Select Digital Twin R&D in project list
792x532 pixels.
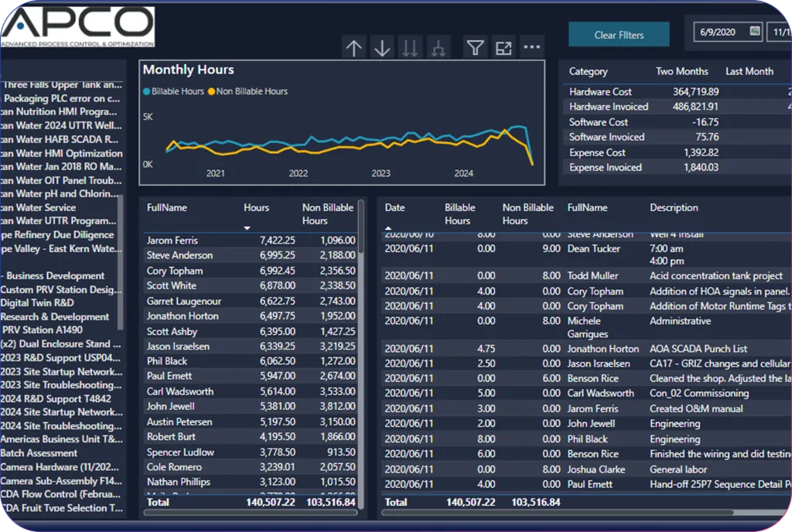(37, 303)
